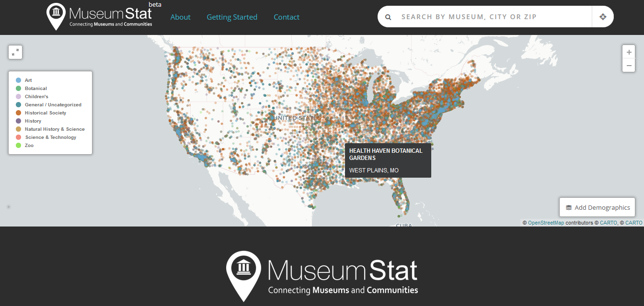
Task: Open the Add Demographics layer panel
Action: click(x=597, y=207)
